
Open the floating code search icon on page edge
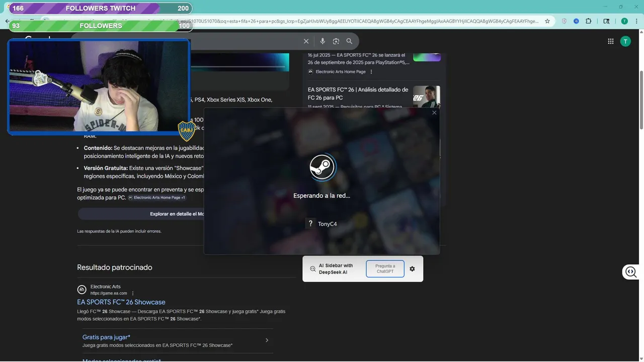pos(631,272)
